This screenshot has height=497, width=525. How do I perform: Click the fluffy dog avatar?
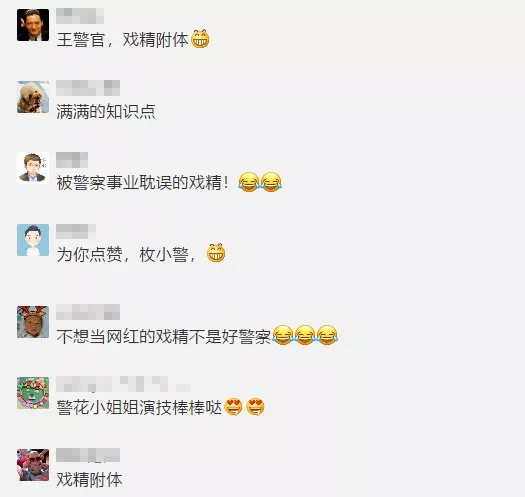(x=33, y=97)
